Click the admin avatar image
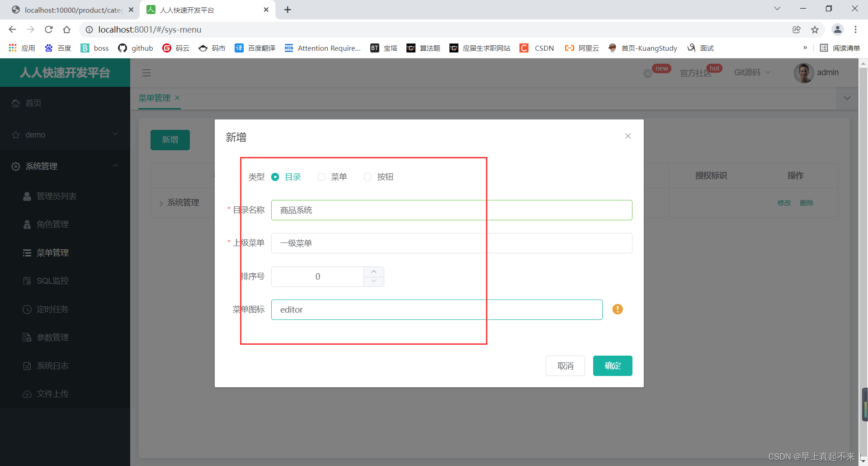 click(804, 73)
